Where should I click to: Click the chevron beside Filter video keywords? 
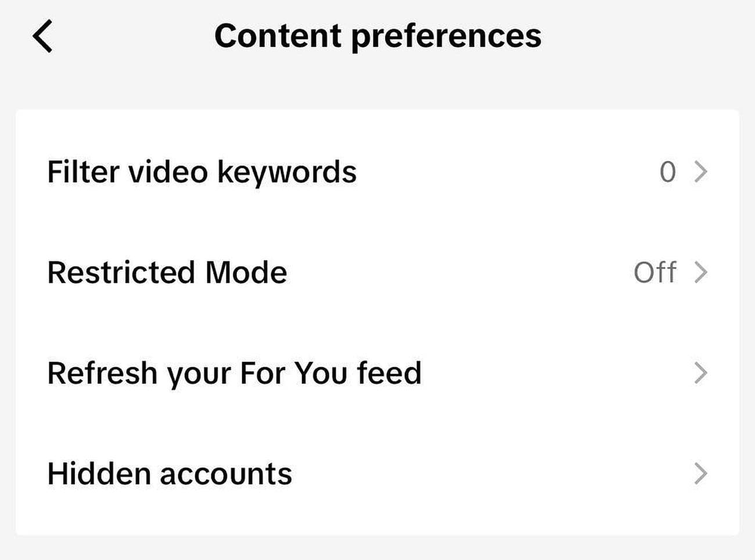click(701, 172)
